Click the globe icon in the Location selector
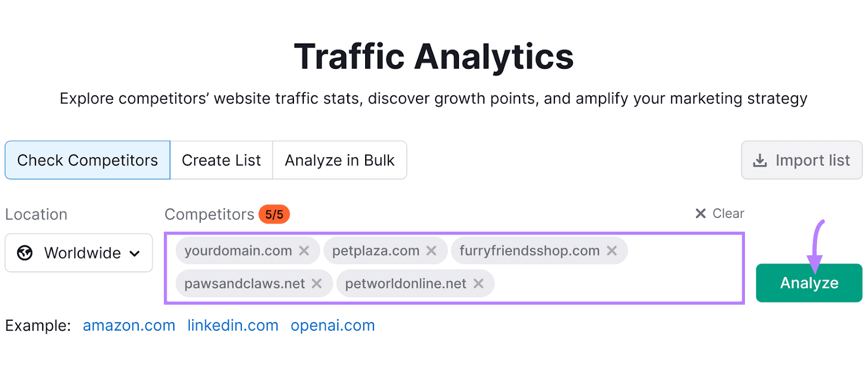 coord(24,253)
